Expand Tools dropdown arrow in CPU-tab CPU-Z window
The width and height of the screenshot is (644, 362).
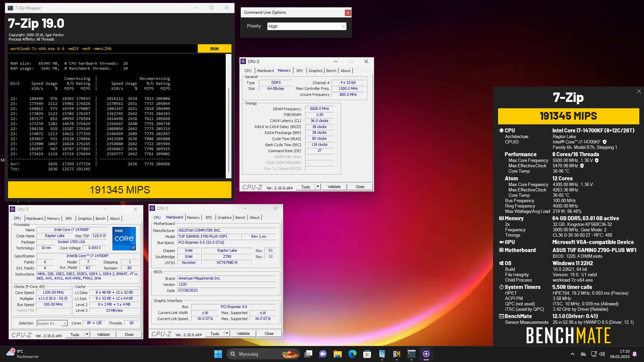pos(87,335)
